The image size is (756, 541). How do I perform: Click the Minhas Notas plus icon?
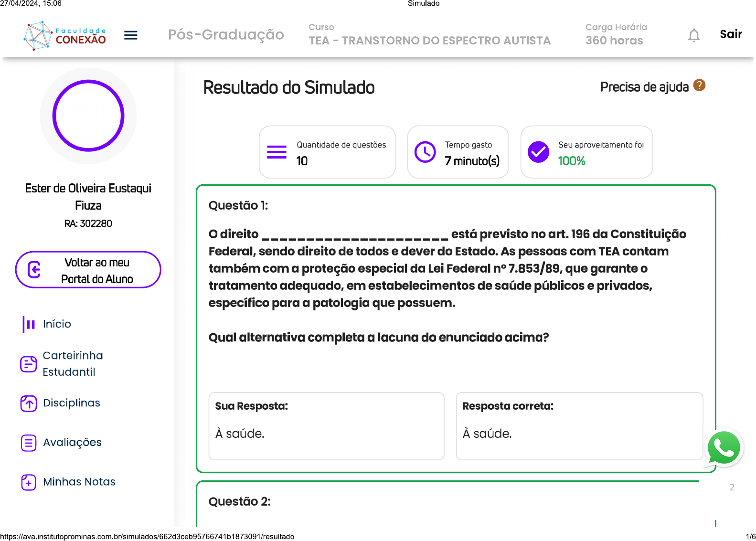coord(29,482)
